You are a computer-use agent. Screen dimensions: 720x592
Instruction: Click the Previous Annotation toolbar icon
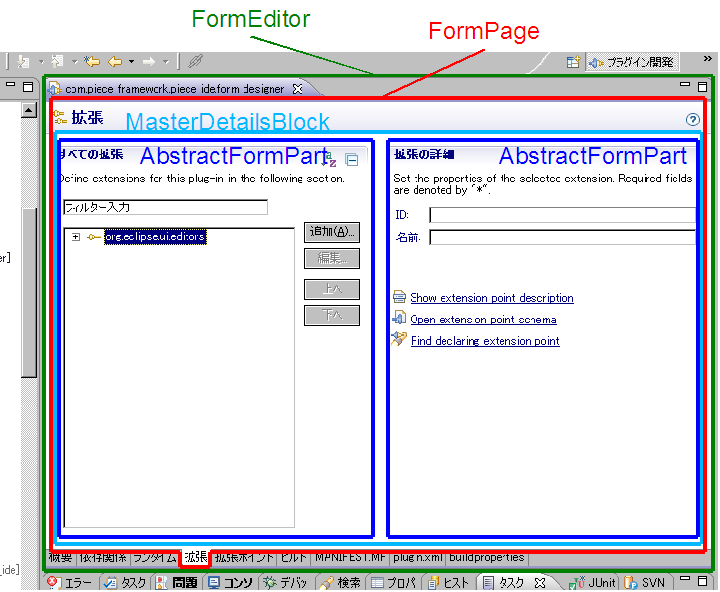pyautogui.click(x=57, y=61)
